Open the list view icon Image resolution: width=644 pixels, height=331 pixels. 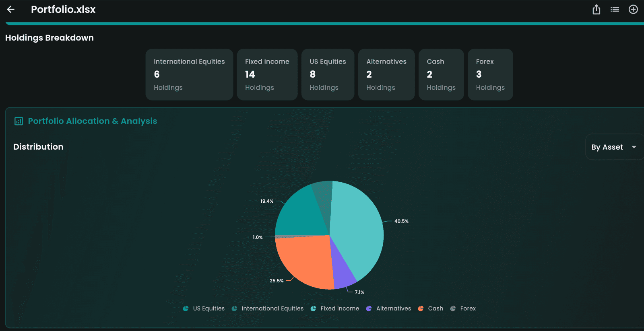[x=615, y=9]
